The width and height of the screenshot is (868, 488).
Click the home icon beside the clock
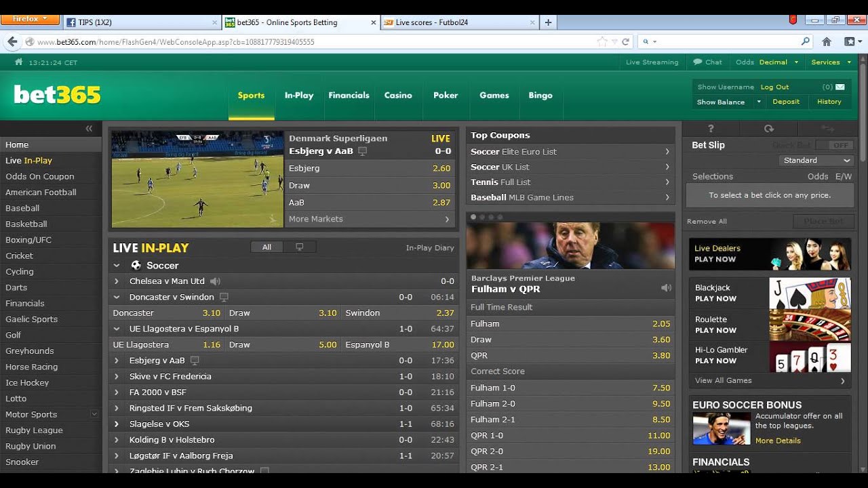[19, 62]
